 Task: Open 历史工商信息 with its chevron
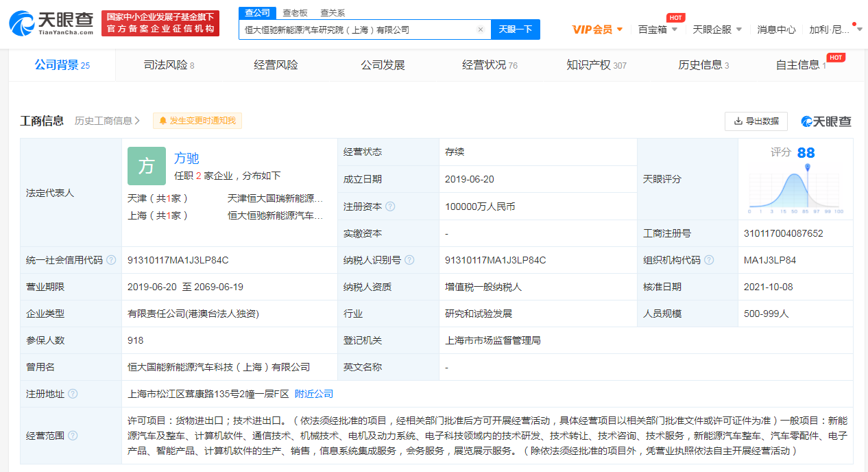tap(108, 121)
